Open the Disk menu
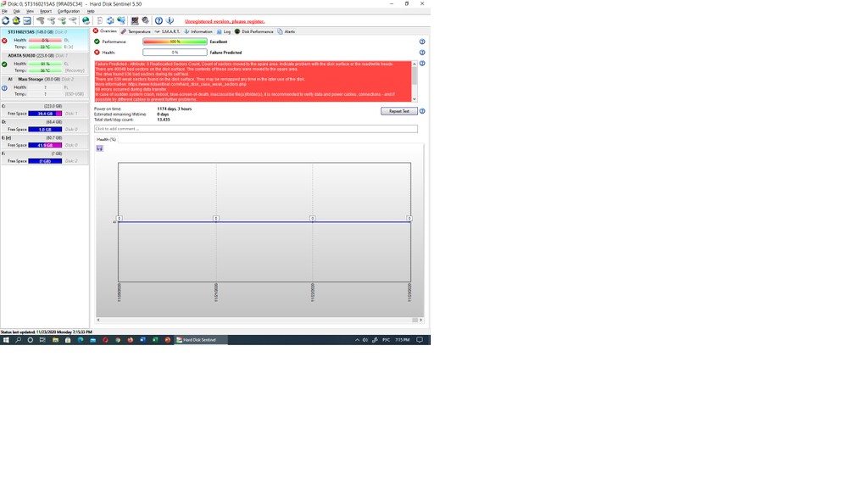Image resolution: width=868 pixels, height=485 pixels. pyautogui.click(x=17, y=11)
